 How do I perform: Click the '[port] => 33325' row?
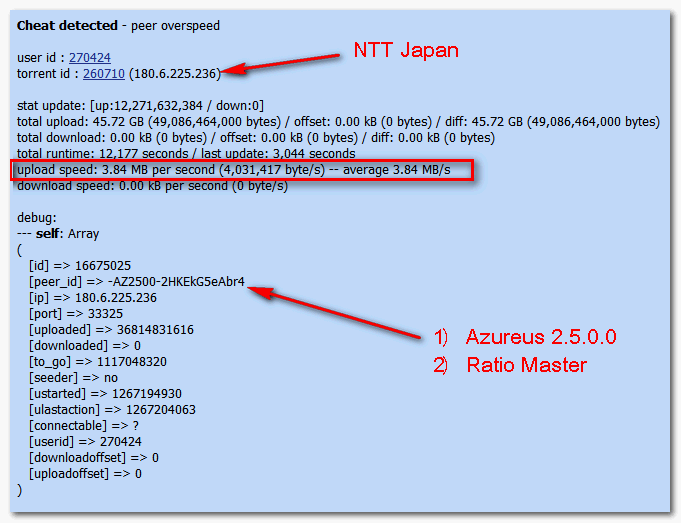click(x=76, y=314)
